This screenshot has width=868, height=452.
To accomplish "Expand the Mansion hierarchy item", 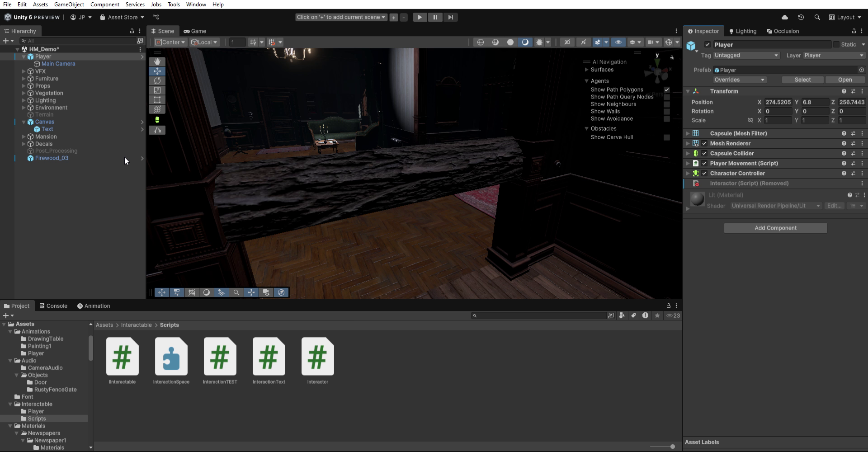I will click(24, 137).
